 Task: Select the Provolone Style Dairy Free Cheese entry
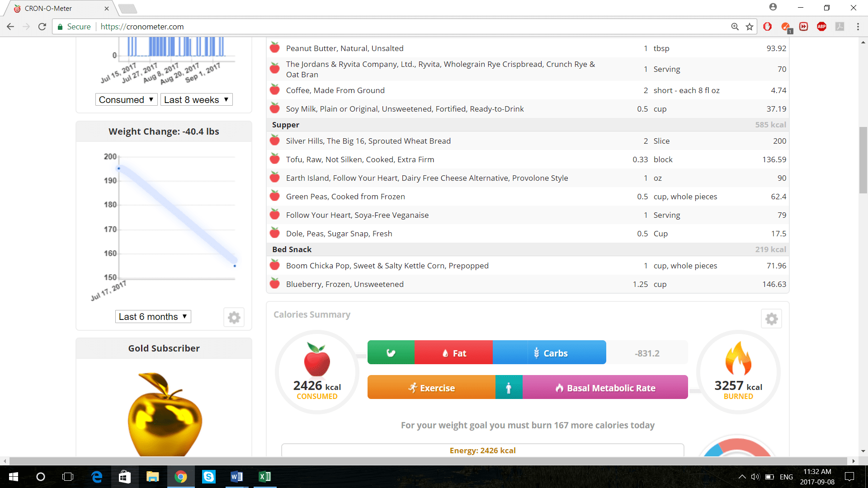click(528, 178)
